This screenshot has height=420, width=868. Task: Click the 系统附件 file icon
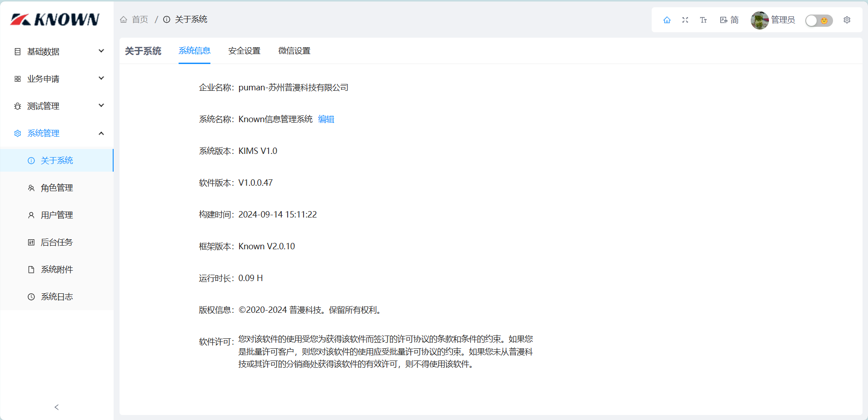(31, 270)
